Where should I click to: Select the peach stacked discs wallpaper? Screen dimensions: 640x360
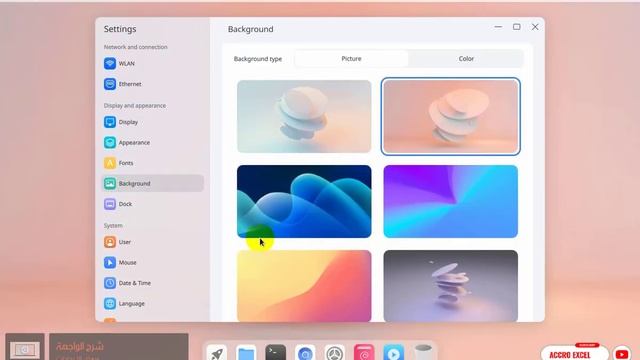point(451,116)
